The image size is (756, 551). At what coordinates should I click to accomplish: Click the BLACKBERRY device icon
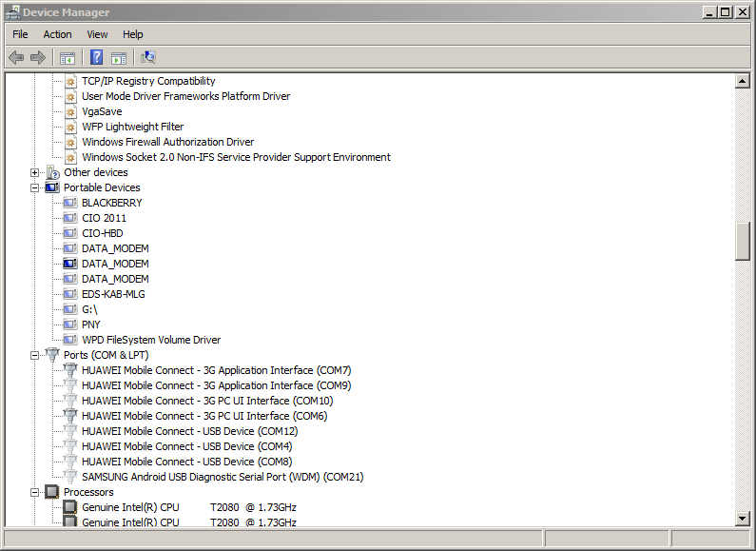(70, 203)
